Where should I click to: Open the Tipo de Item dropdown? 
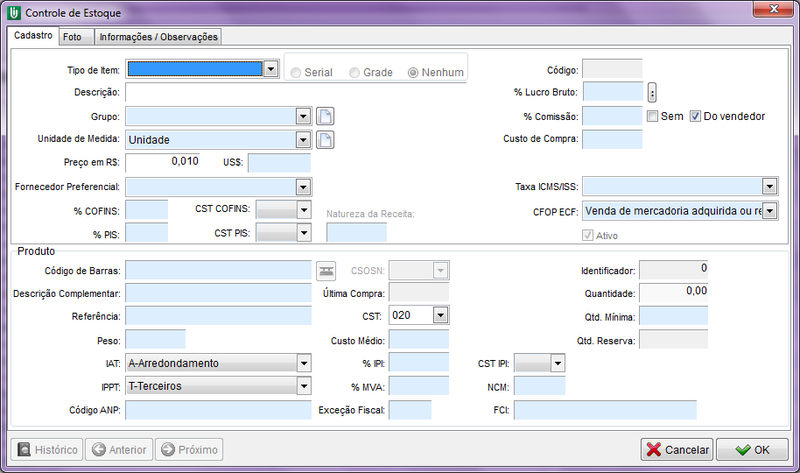pyautogui.click(x=270, y=69)
